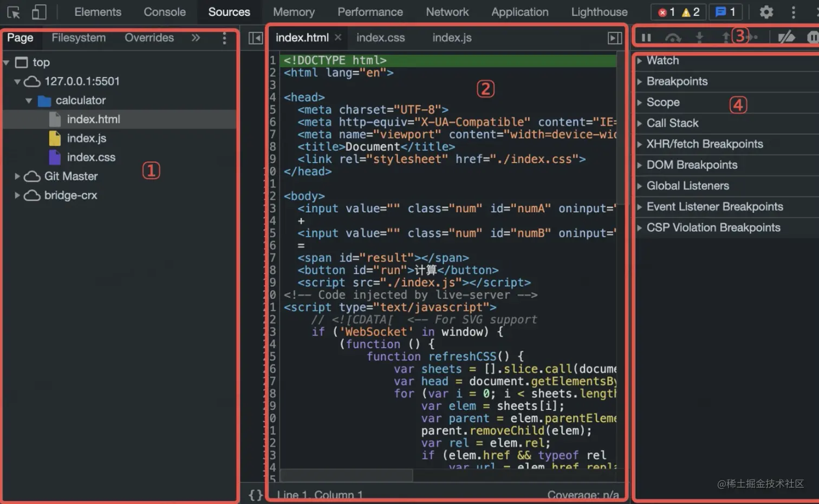This screenshot has height=504, width=819.
Task: Click the yellow index.js file icon
Action: click(x=55, y=138)
